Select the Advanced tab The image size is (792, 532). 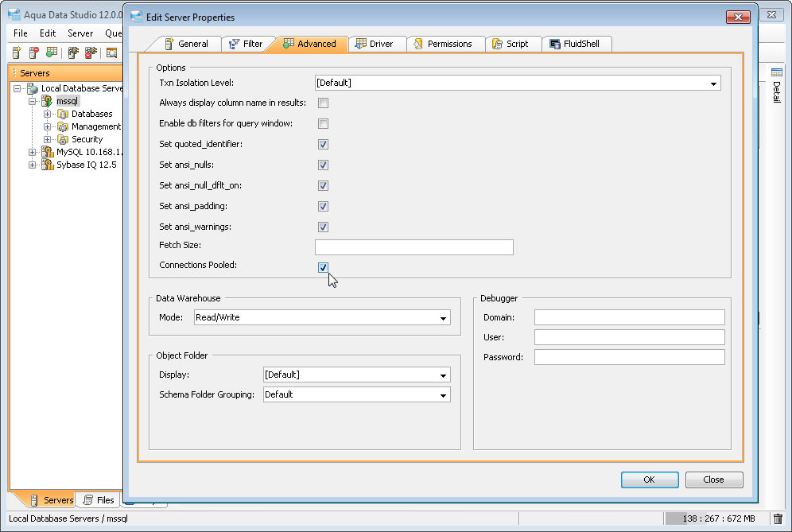tap(309, 44)
